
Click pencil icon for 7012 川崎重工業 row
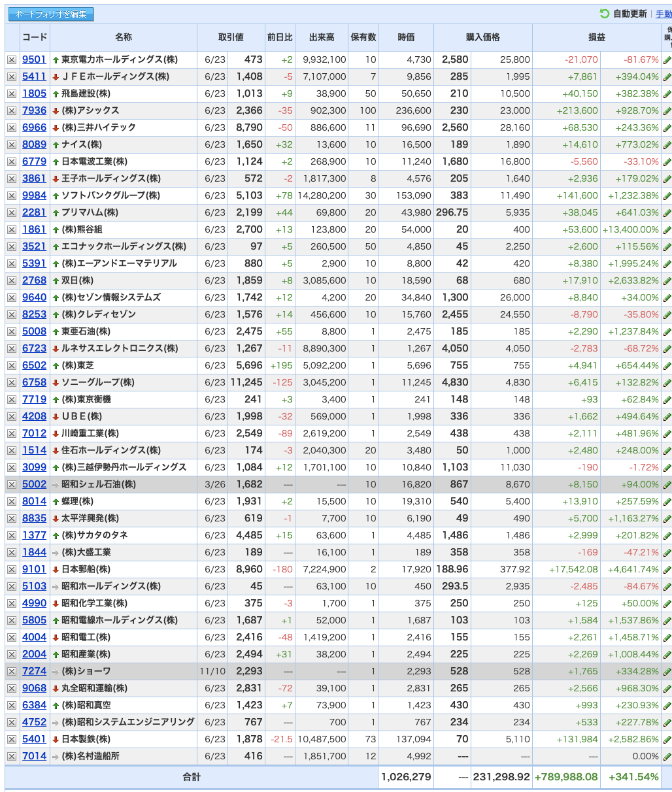[x=667, y=433]
